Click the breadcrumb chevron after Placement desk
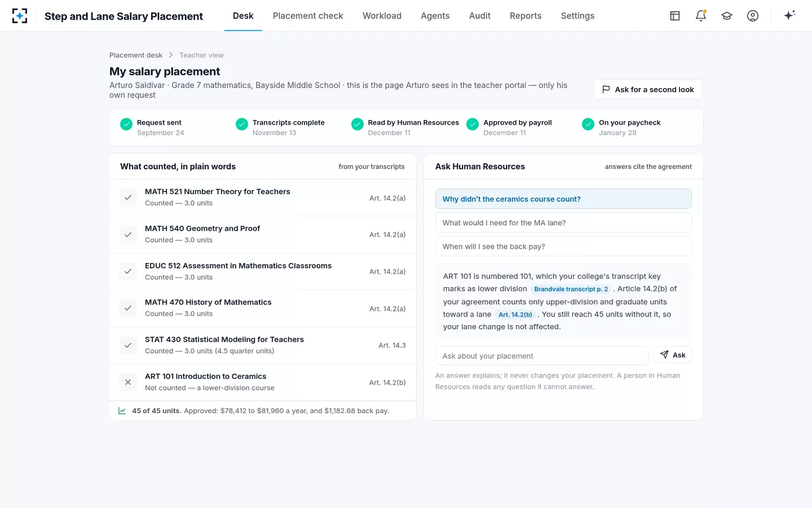Image resolution: width=812 pixels, height=508 pixels. coord(171,55)
